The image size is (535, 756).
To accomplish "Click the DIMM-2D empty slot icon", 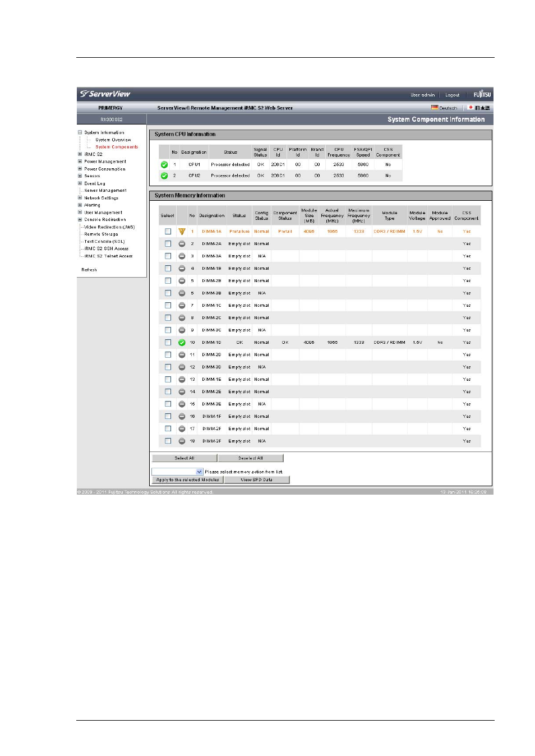I will pos(182,355).
